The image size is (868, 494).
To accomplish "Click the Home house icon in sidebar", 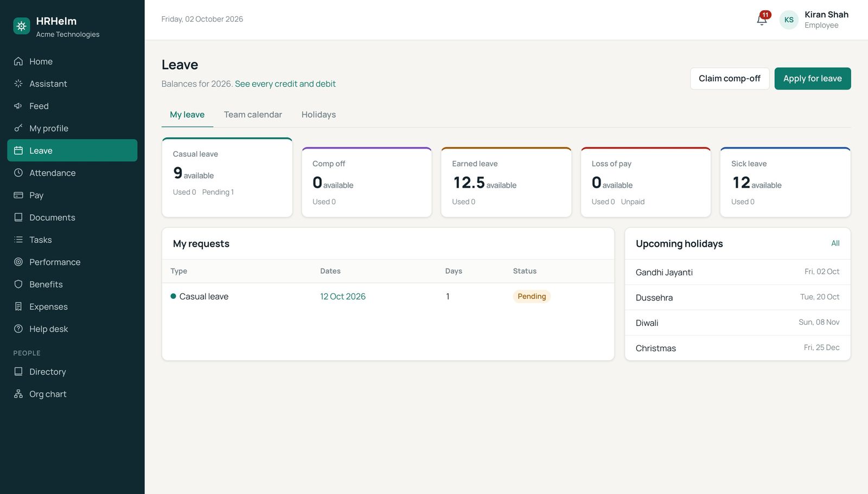I will pyautogui.click(x=18, y=61).
